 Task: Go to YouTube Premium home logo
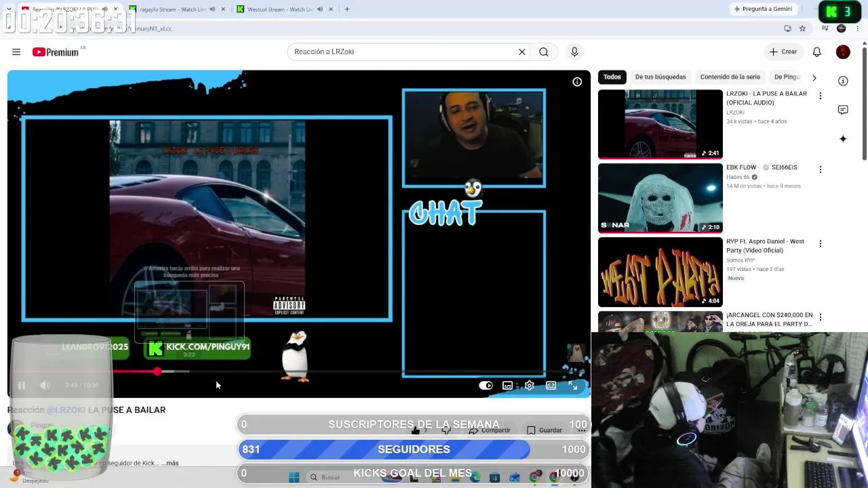click(x=56, y=52)
